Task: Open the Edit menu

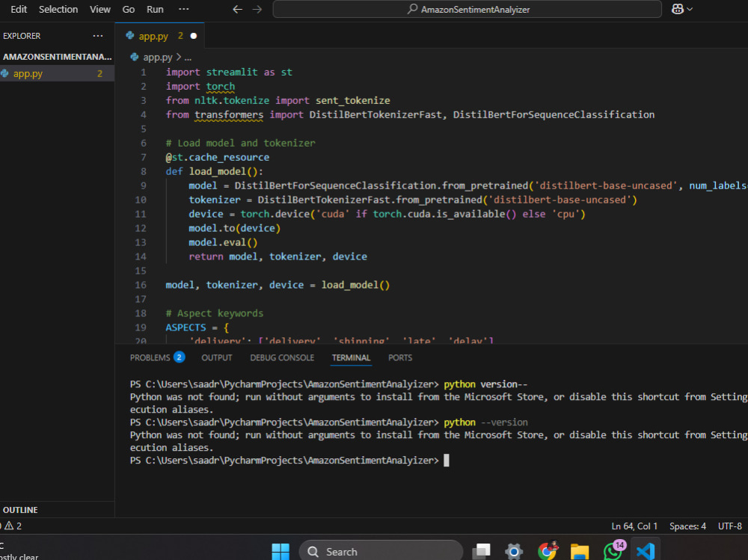Action: [x=19, y=10]
